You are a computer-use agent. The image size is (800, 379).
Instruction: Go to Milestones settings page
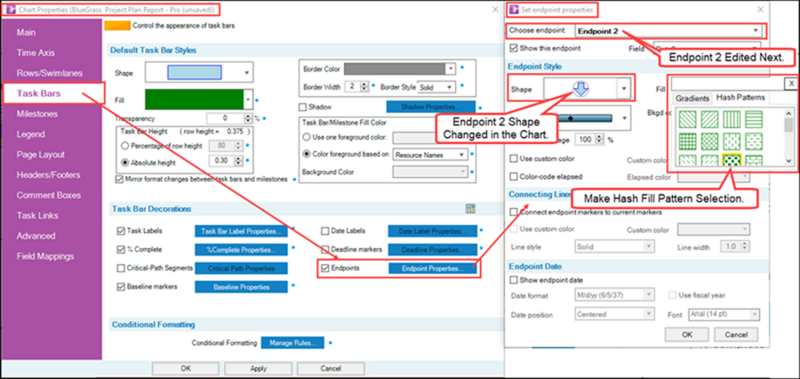37,114
